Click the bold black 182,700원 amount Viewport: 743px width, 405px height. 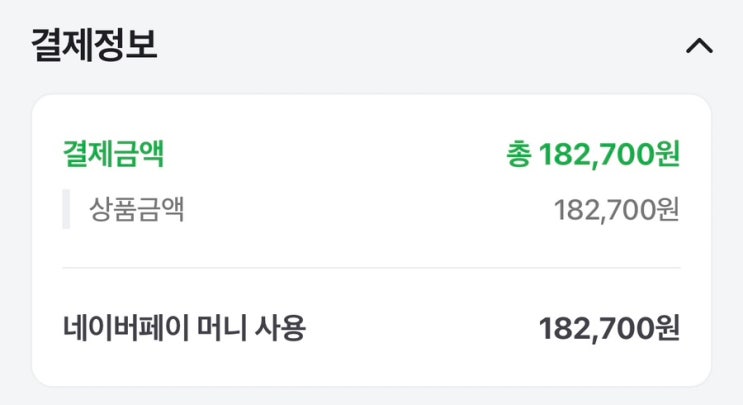pyautogui.click(x=609, y=327)
